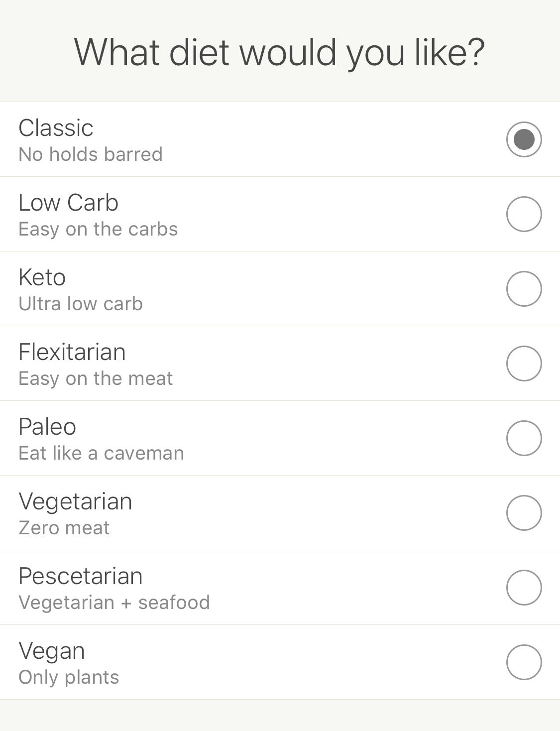Screen dimensions: 560x731
Task: Select the Pescetarian radio button
Action: click(524, 588)
